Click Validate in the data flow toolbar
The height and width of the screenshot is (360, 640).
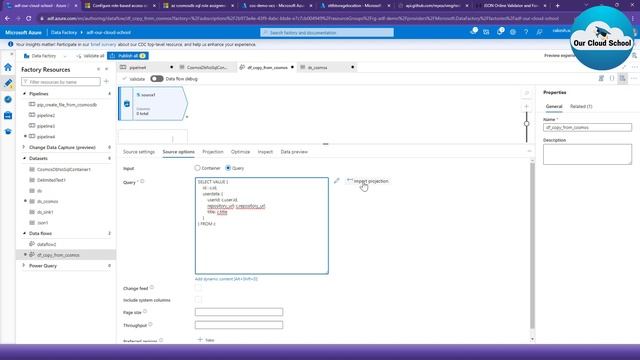pos(134,79)
